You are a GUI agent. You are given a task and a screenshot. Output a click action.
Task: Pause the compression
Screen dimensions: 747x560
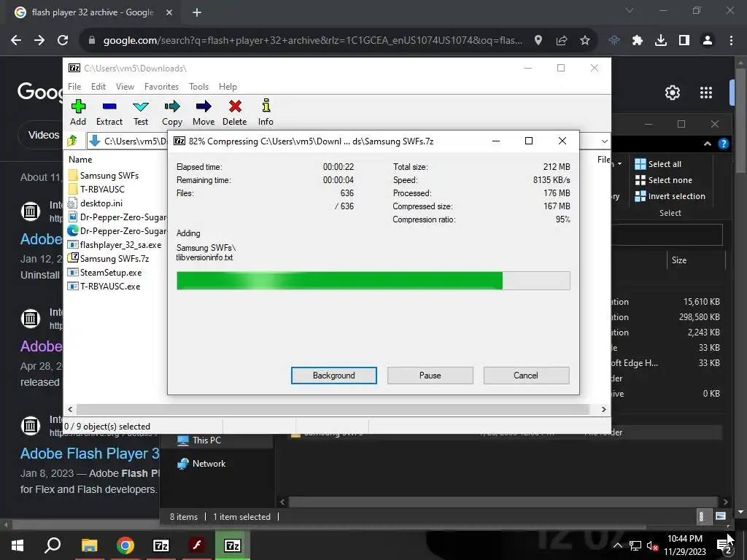tap(430, 376)
